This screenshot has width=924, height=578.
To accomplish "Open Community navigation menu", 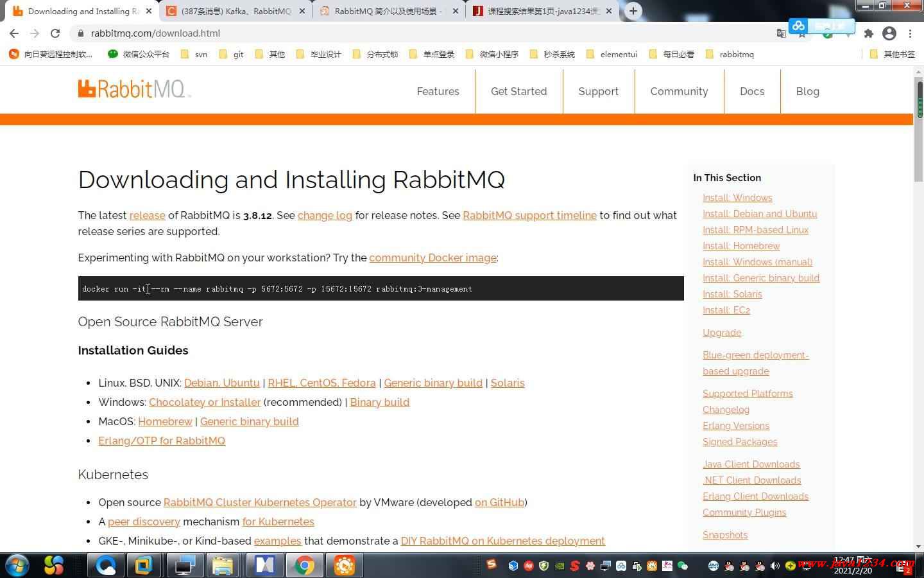I will tap(679, 91).
